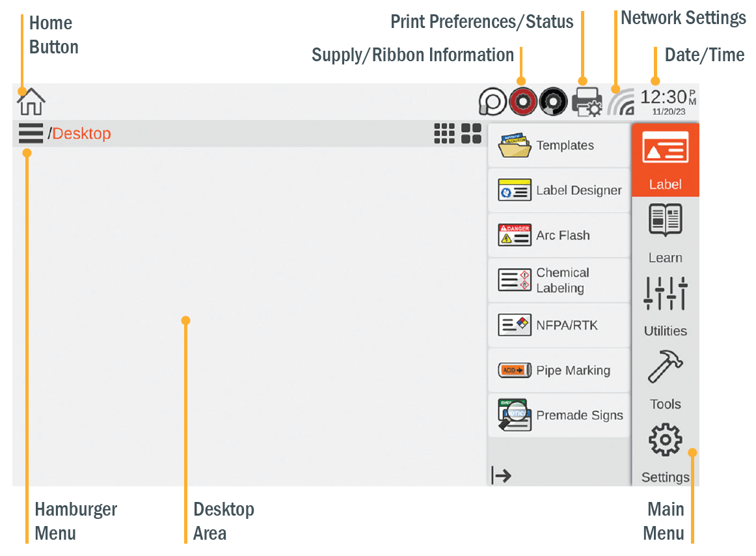Switch to large tile view
Viewport: 756px width, 556px height.
pyautogui.click(x=471, y=133)
